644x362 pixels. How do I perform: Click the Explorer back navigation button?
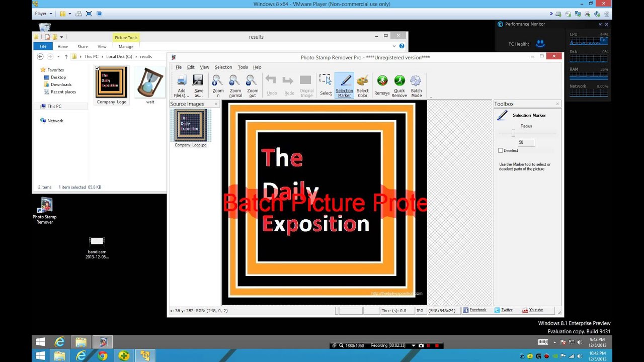click(x=40, y=57)
